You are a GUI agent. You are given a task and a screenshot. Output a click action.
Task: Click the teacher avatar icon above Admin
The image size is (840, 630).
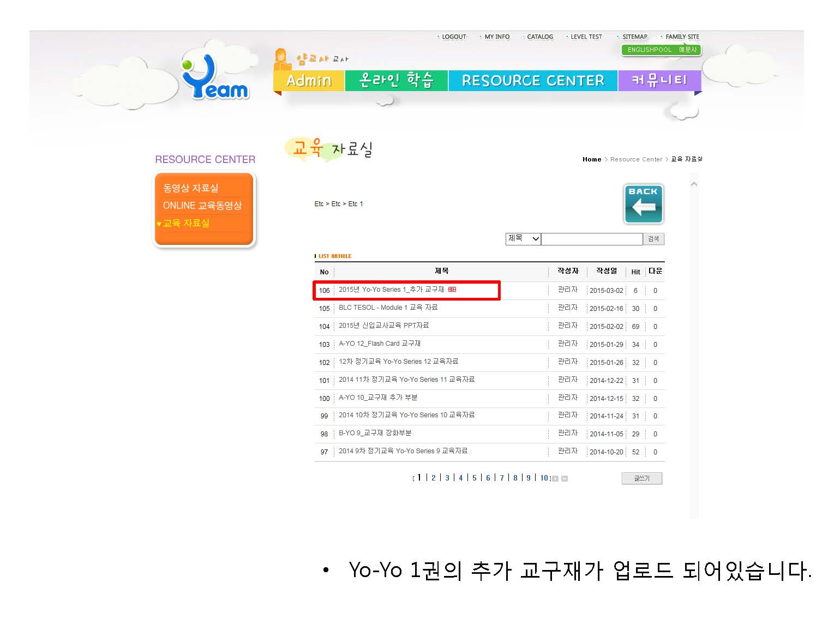pos(281,59)
